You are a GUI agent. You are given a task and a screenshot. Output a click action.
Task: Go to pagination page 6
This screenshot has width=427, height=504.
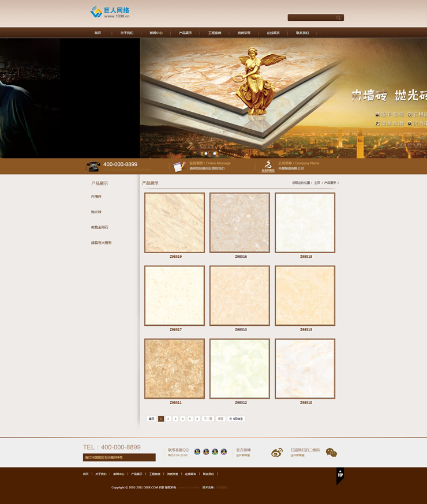(x=197, y=419)
